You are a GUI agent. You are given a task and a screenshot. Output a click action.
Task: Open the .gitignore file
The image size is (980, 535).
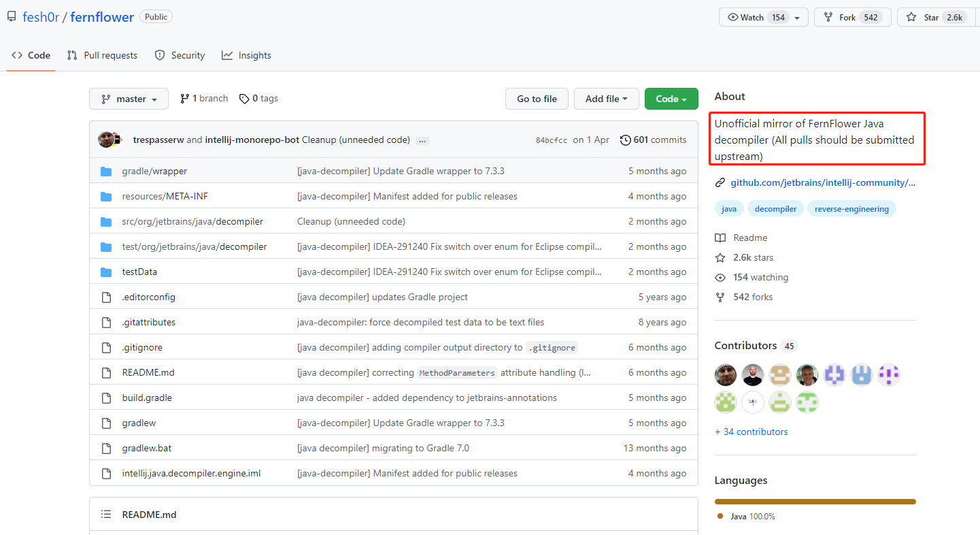click(x=142, y=347)
